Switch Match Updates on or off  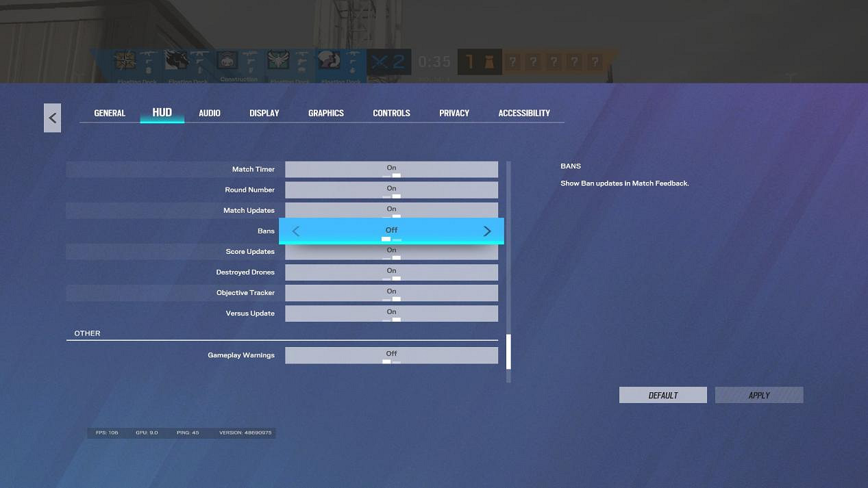click(x=391, y=209)
